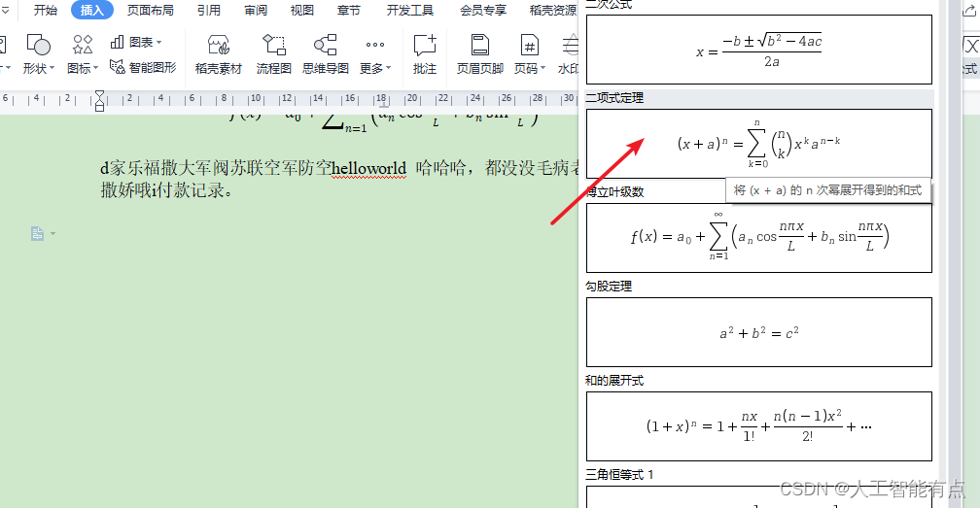
Task: Expand the 图表 dropdown arrow
Action: click(158, 43)
